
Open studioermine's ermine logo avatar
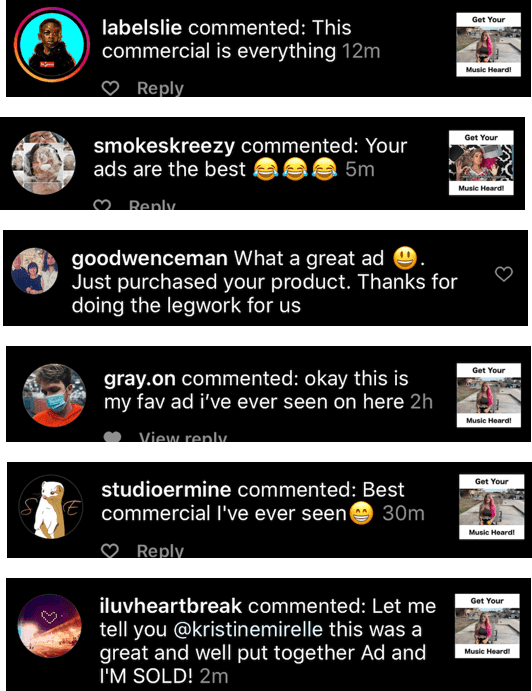click(51, 506)
